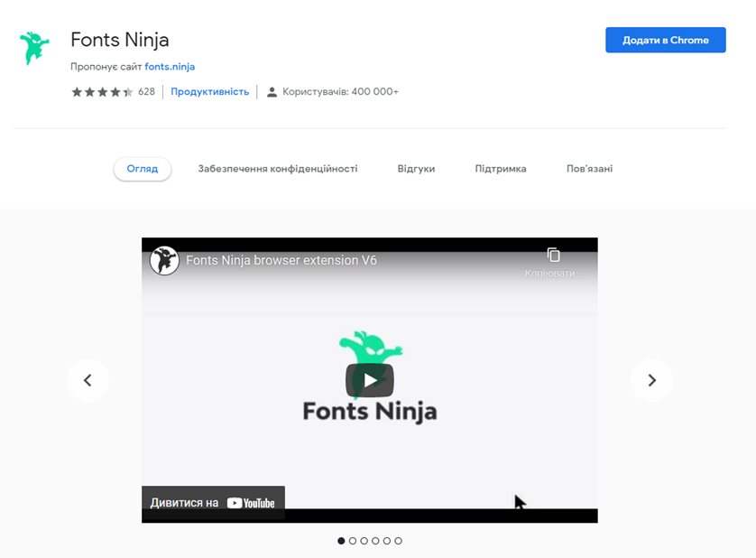Copy video link via Копіювати icon
This screenshot has width=756, height=558.
(554, 255)
